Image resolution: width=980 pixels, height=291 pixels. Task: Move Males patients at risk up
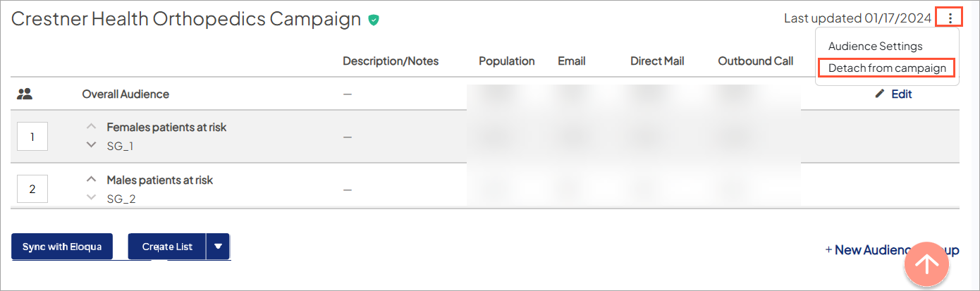click(x=90, y=180)
